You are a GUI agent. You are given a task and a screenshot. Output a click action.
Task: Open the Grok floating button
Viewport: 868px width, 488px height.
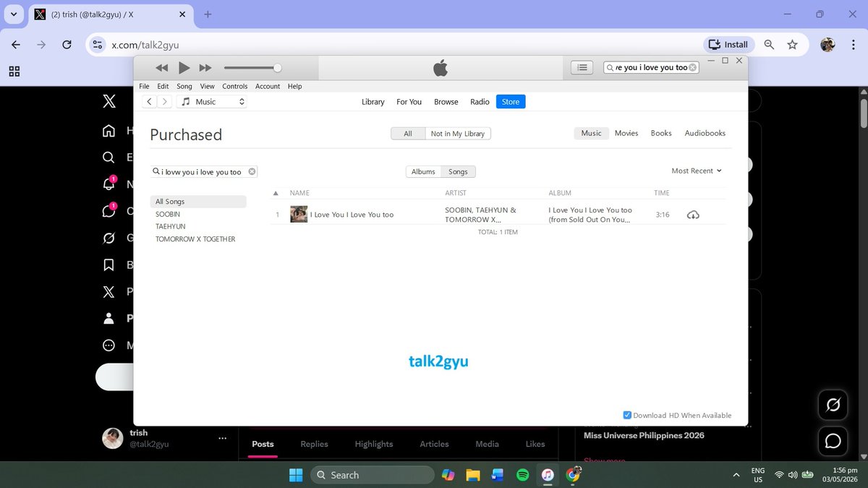[833, 406]
